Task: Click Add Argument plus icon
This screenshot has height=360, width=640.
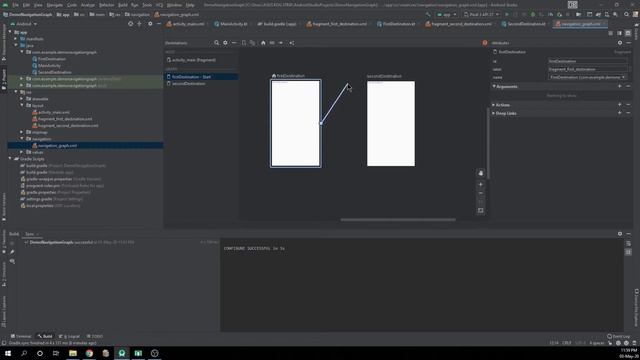Action: click(620, 87)
